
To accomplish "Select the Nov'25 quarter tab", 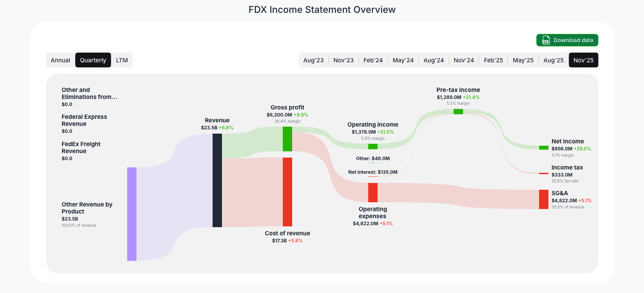I will point(583,60).
